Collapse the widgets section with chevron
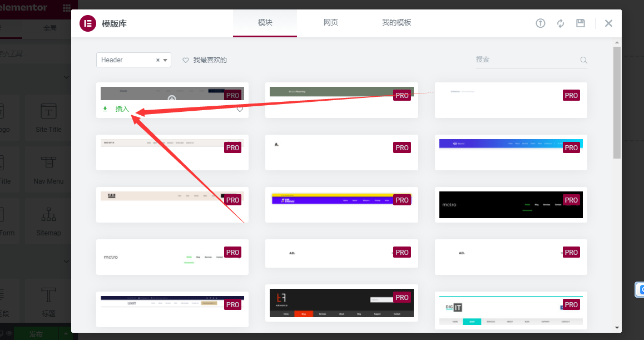 66,78
